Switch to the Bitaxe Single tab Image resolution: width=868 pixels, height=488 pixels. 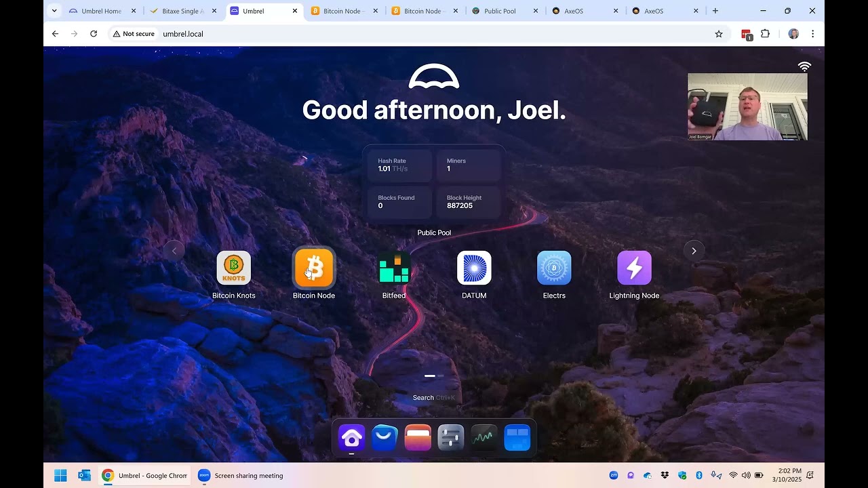coord(182,11)
